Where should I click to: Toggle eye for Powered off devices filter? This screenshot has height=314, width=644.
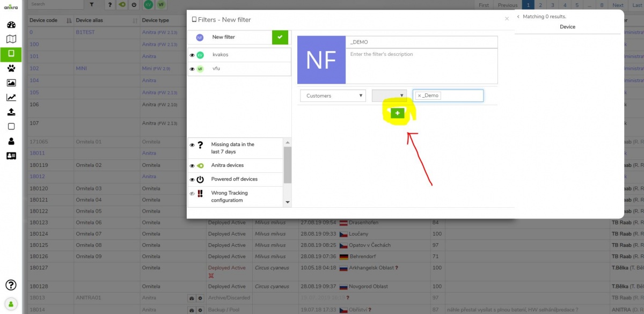pos(192,179)
